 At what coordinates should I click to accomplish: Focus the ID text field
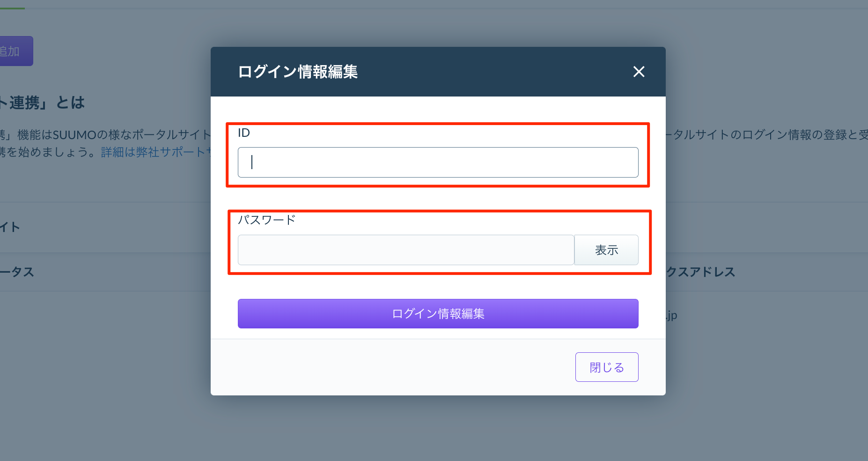tap(438, 162)
